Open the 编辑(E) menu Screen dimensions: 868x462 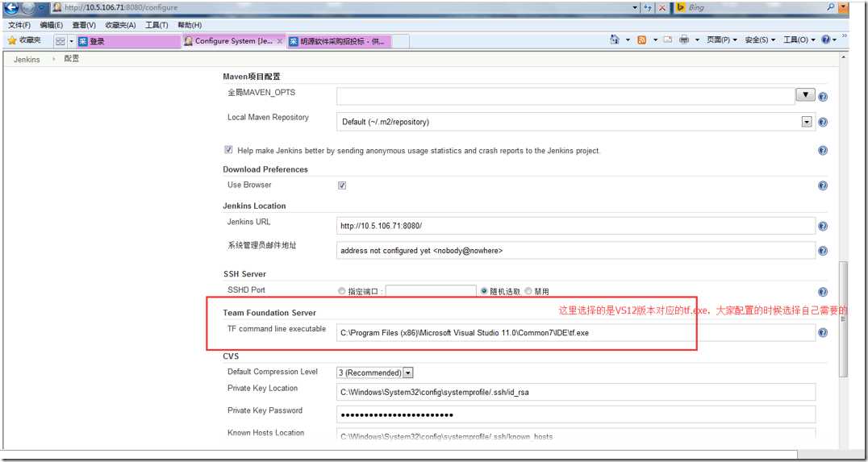(x=52, y=26)
